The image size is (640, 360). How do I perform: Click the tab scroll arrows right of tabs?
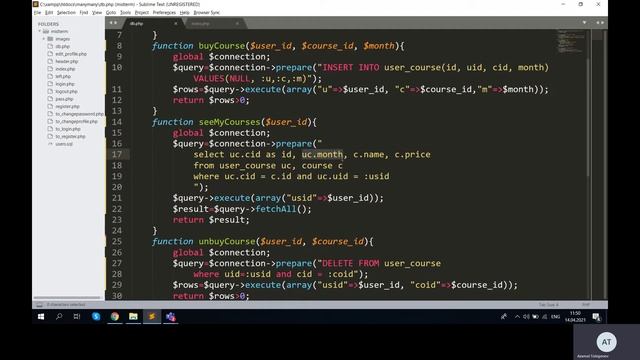tap(600, 23)
